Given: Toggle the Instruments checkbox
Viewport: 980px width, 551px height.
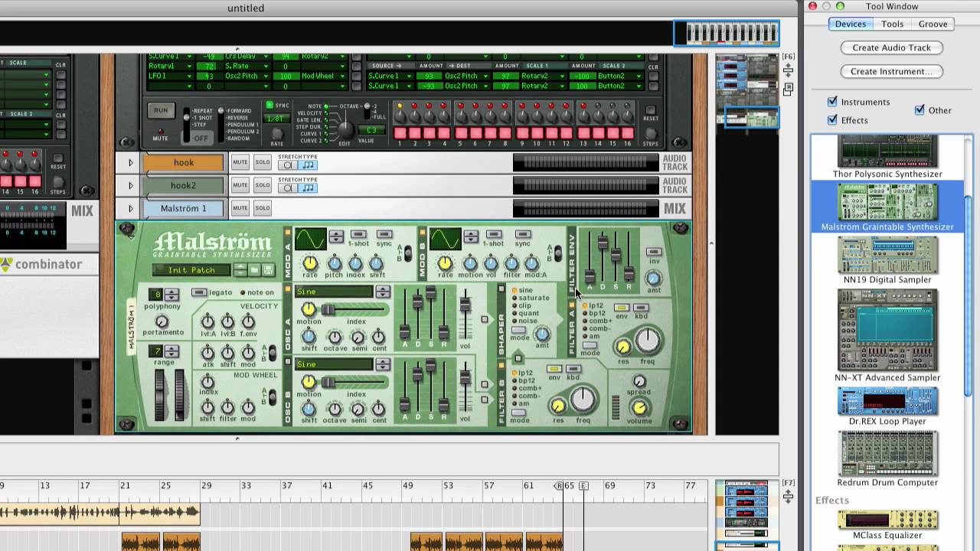Looking at the screenshot, I should 833,102.
